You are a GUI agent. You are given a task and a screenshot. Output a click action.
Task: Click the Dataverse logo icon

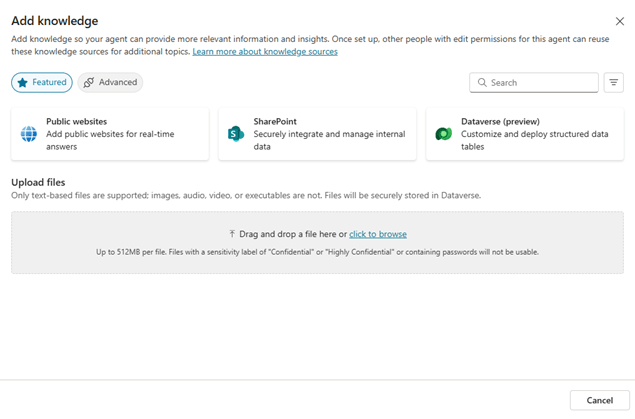(443, 134)
